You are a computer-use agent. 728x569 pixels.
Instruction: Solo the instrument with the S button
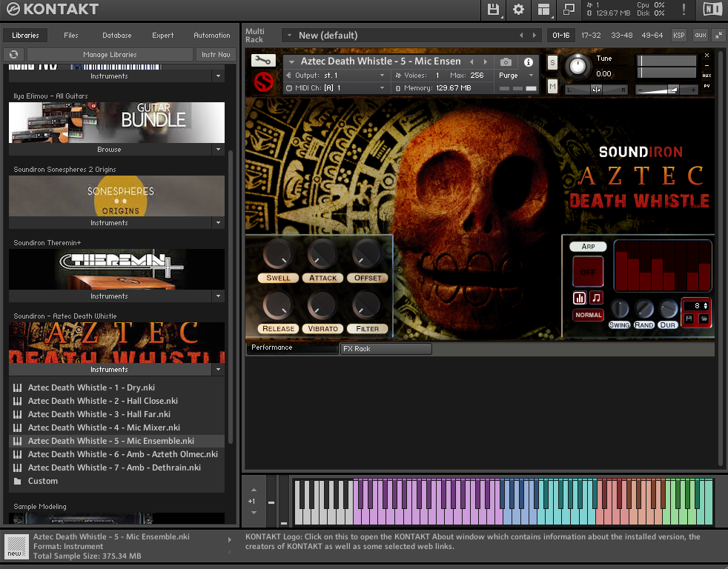(x=552, y=62)
